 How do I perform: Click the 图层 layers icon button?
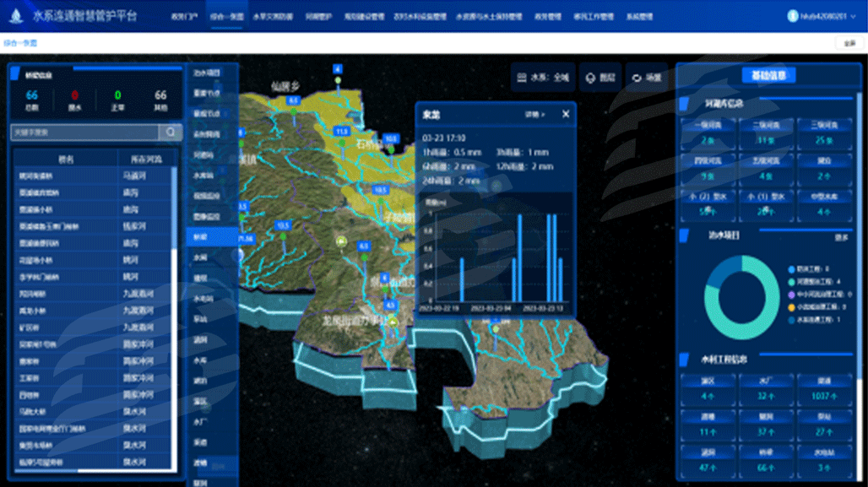click(x=600, y=78)
